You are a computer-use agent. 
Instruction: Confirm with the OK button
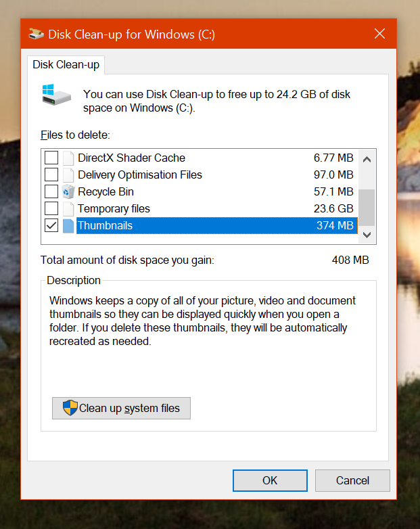pyautogui.click(x=270, y=480)
